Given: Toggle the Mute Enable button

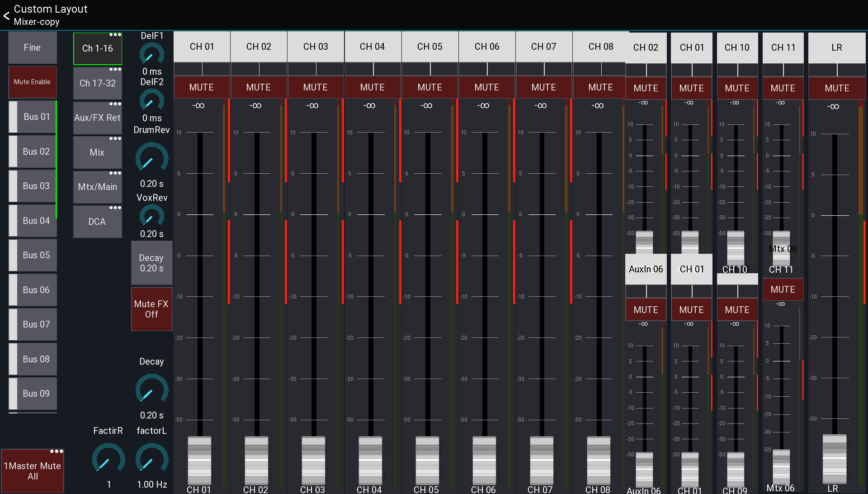Looking at the screenshot, I should (x=33, y=82).
